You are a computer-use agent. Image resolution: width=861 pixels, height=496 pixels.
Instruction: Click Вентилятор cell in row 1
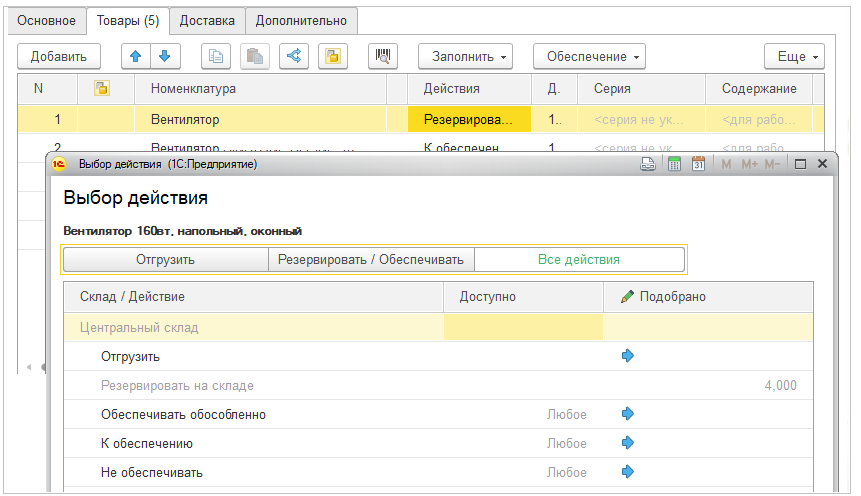[x=260, y=119]
